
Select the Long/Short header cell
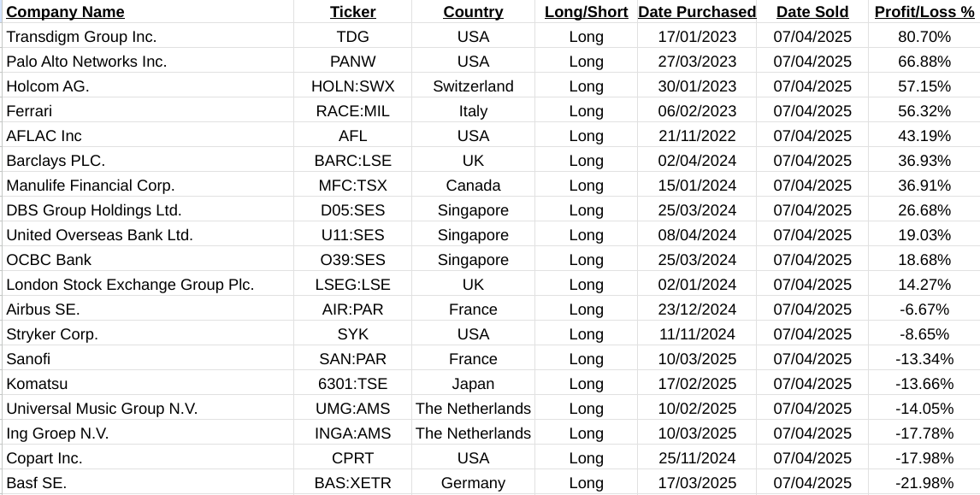point(586,12)
